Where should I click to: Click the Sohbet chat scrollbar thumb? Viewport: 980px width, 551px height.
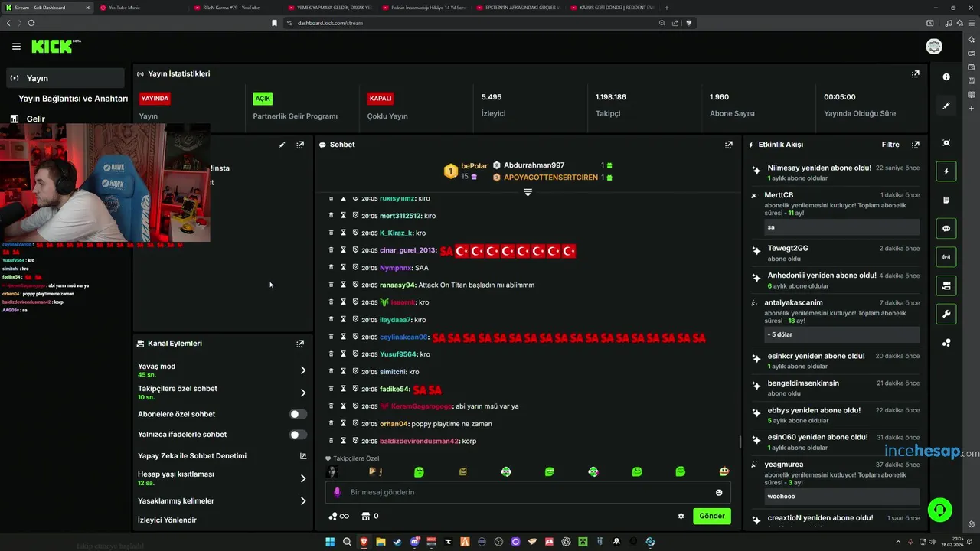pos(739,442)
